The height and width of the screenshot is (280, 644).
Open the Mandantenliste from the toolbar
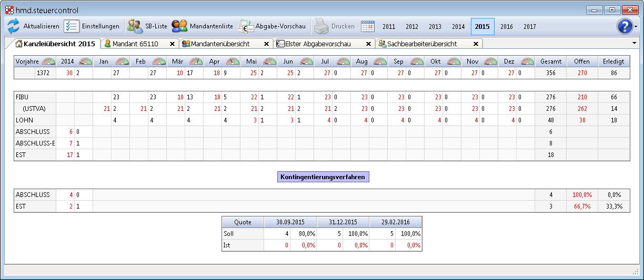[179, 26]
